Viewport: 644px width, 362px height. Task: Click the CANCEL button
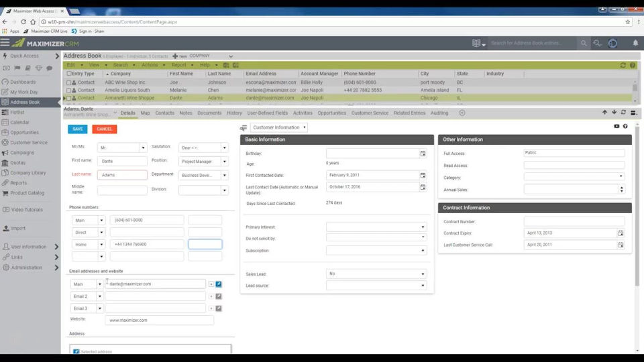point(105,129)
